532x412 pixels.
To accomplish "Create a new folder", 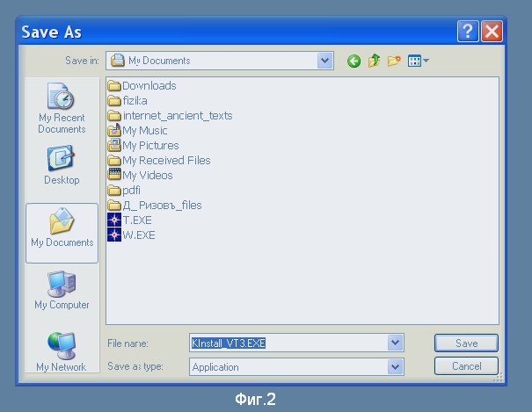I will [394, 61].
